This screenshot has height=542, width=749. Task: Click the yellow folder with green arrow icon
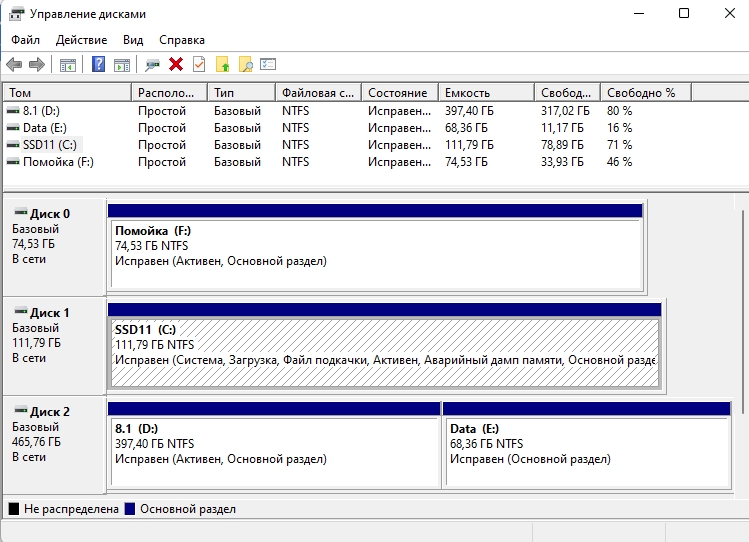click(x=222, y=64)
